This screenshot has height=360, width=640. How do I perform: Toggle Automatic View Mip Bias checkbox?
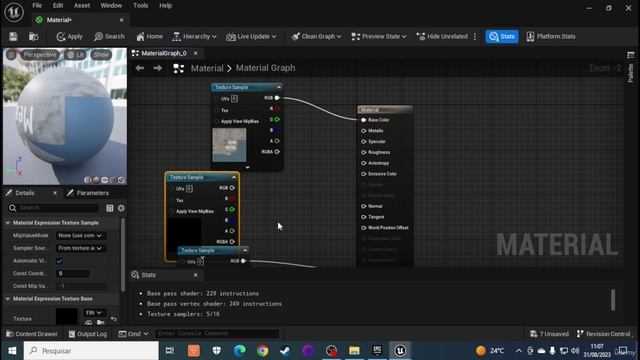point(60,261)
